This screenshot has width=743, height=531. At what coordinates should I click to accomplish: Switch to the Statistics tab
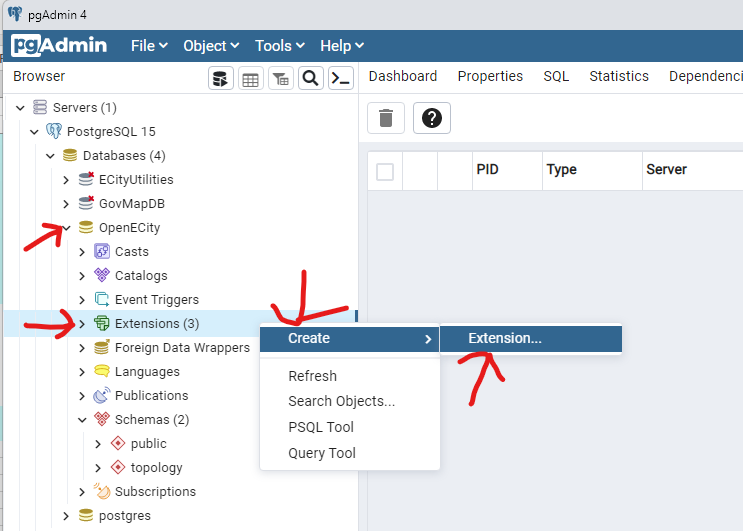point(619,76)
